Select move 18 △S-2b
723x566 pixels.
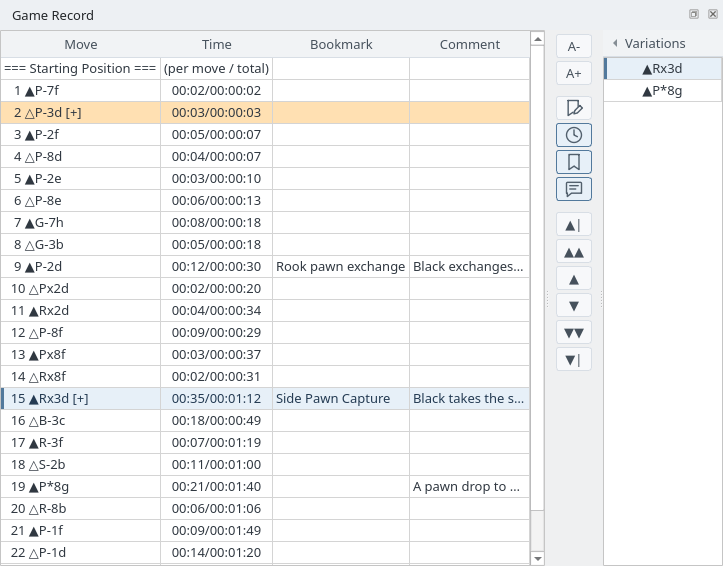pyautogui.click(x=265, y=465)
